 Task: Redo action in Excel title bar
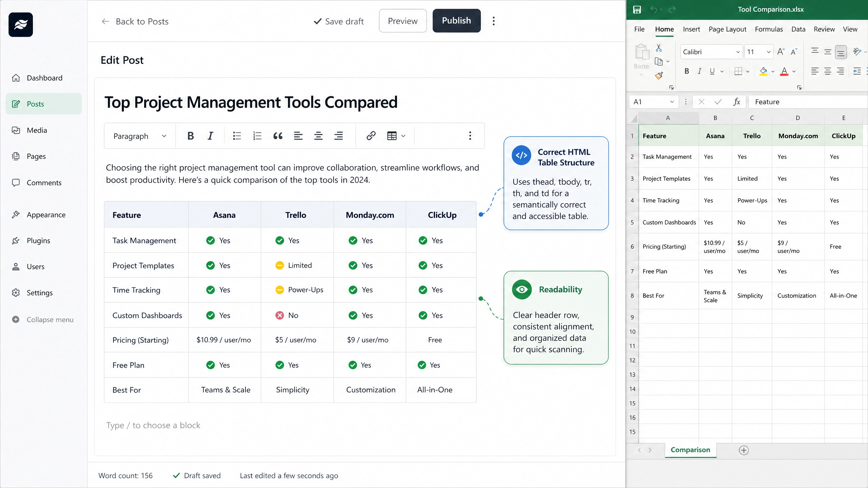(672, 9)
